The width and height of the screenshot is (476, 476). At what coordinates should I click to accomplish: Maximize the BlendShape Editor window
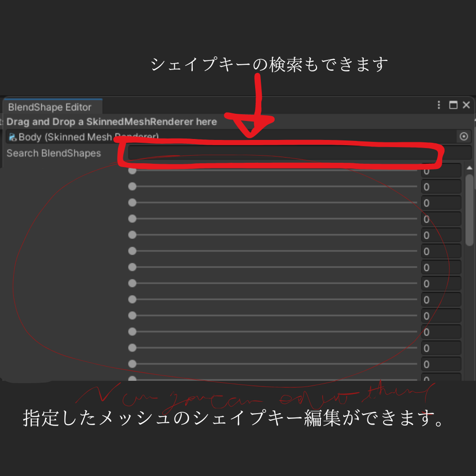(x=454, y=105)
